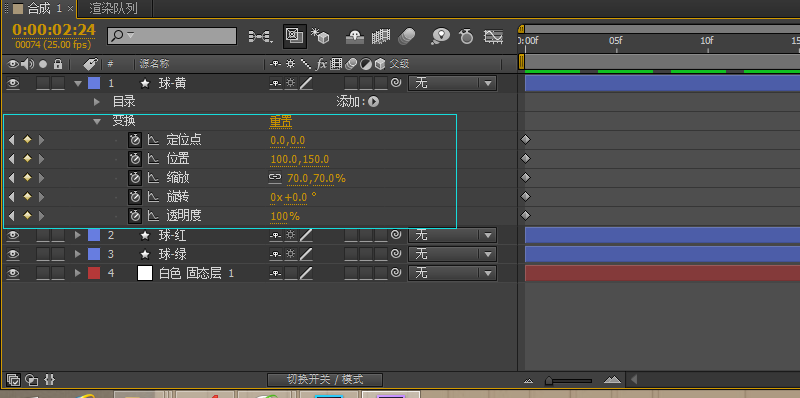Click the 位置 value 100.0
Image resolution: width=800 pixels, height=398 pixels.
284,159
